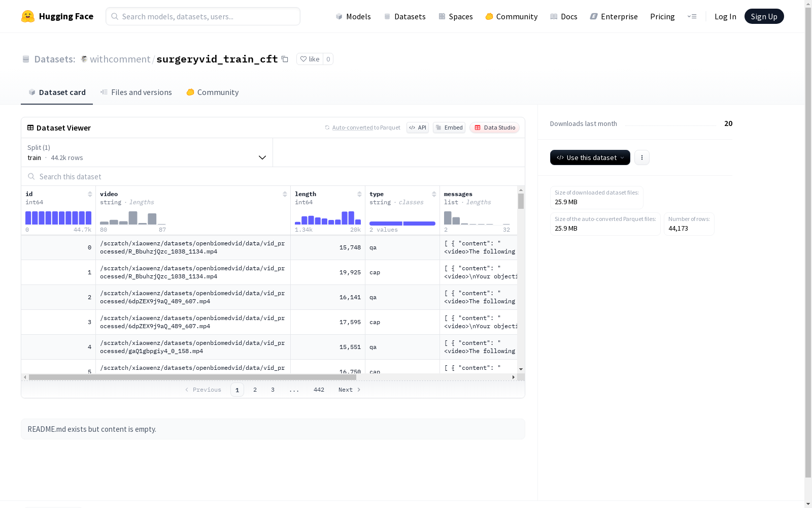
Task: Click the Datasets breadcrumb icon
Action: point(26,59)
